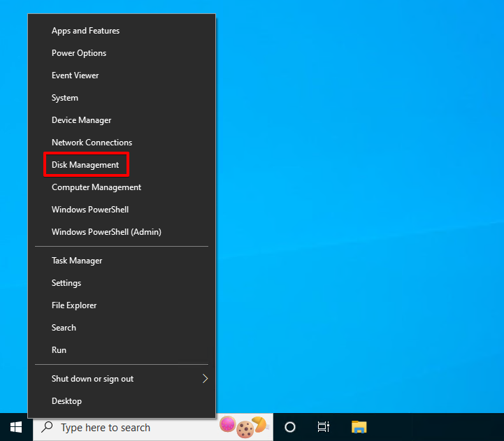This screenshot has height=441, width=504.
Task: Launch Event Viewer
Action: click(75, 75)
